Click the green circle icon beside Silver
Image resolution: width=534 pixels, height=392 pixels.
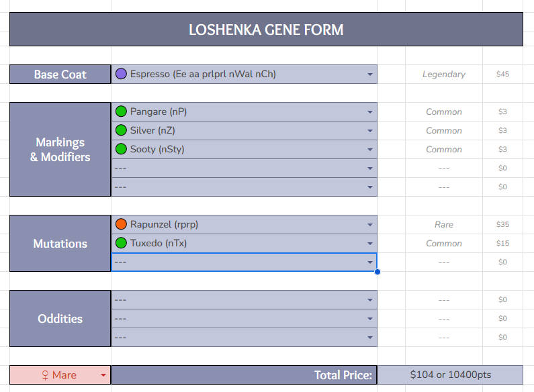coord(121,130)
